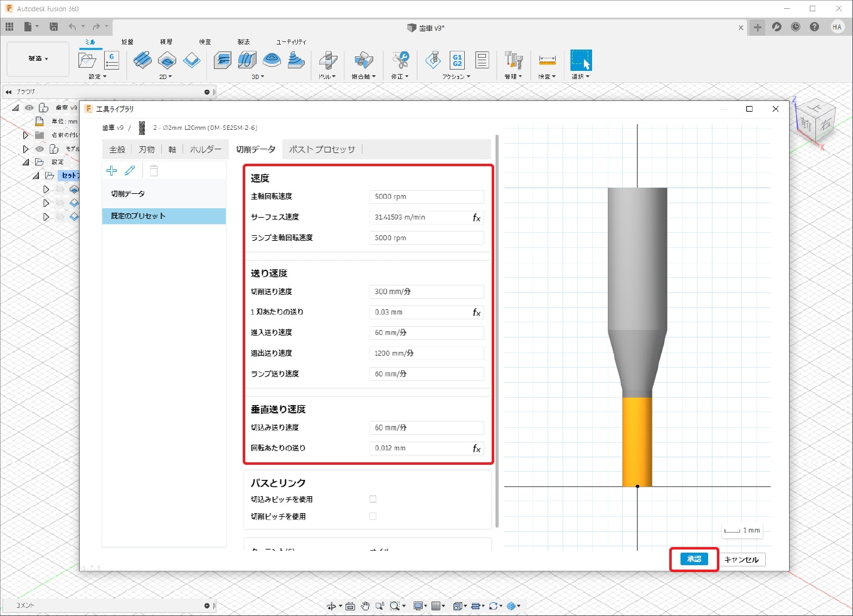Enable 切込みピッチを使用 checkbox
The height and width of the screenshot is (616, 853).
coord(373,499)
